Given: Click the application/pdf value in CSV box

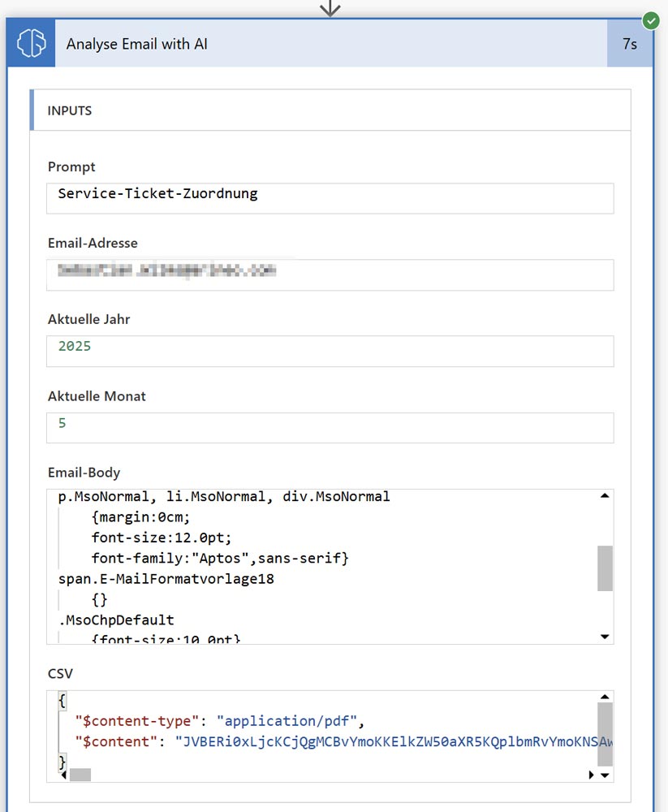Looking at the screenshot, I should pyautogui.click(x=291, y=720).
